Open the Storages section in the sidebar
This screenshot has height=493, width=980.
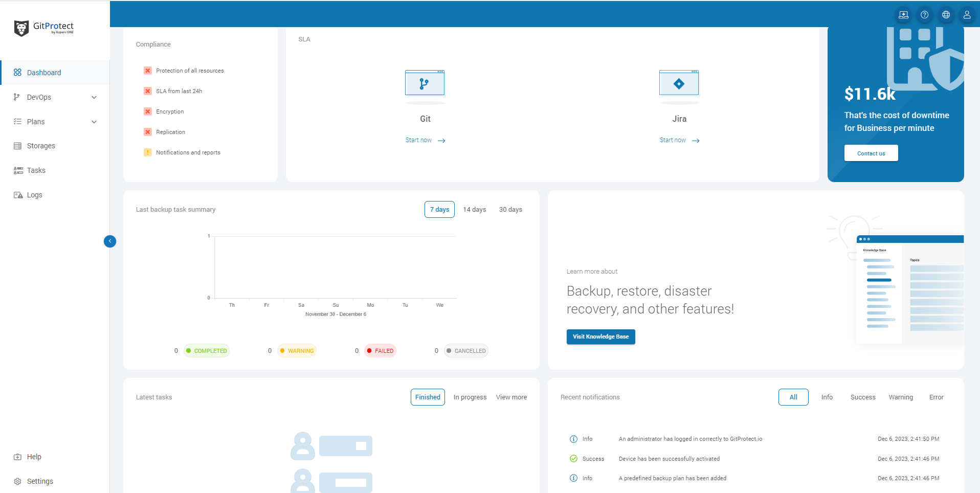point(41,146)
